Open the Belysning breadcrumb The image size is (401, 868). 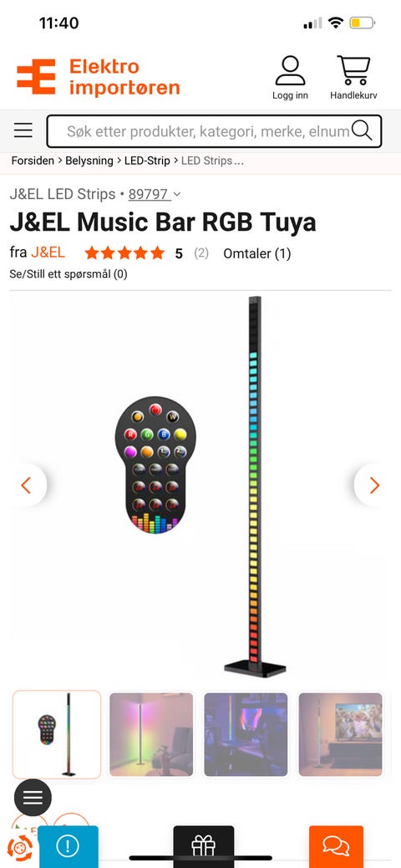click(x=89, y=161)
